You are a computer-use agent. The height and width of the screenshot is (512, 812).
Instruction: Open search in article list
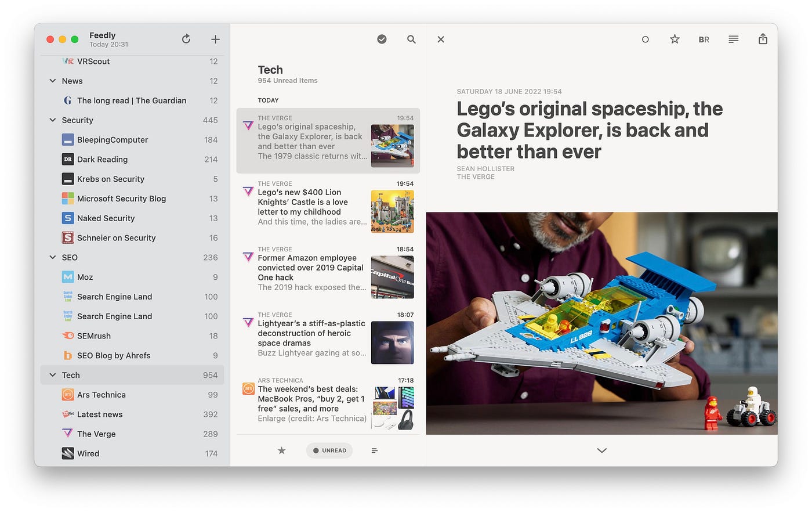(x=411, y=39)
